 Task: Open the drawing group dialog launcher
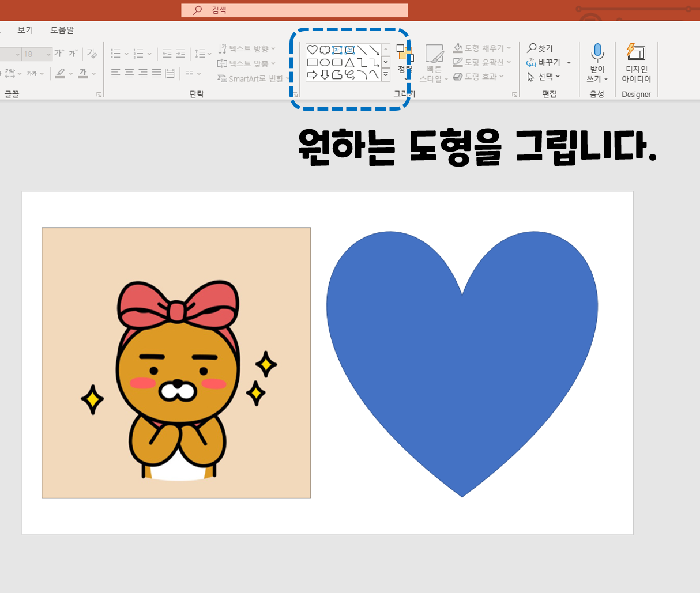(x=515, y=95)
